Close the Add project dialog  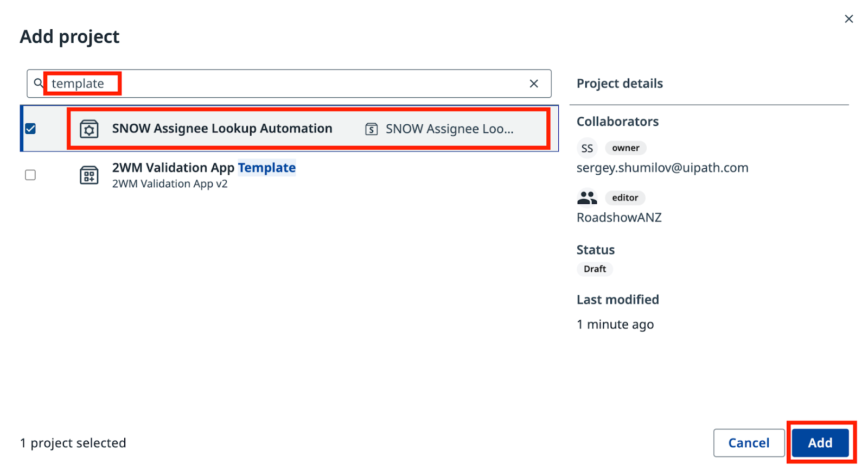[849, 19]
